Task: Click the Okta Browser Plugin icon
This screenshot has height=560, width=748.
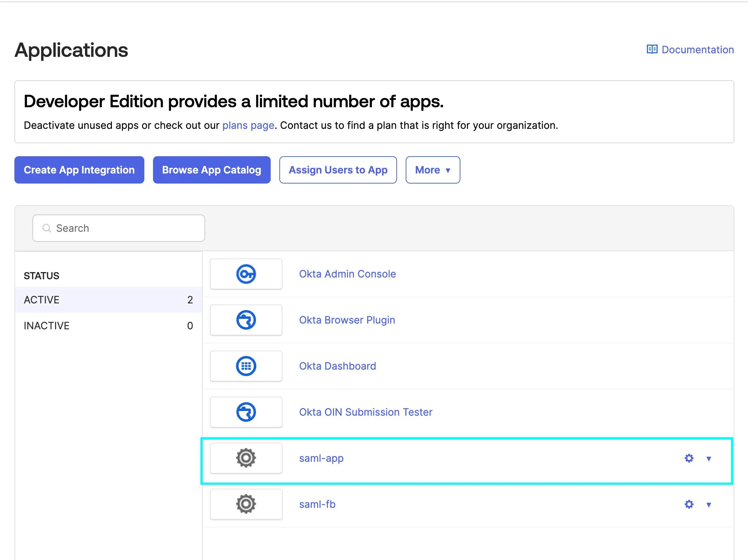Action: click(246, 320)
